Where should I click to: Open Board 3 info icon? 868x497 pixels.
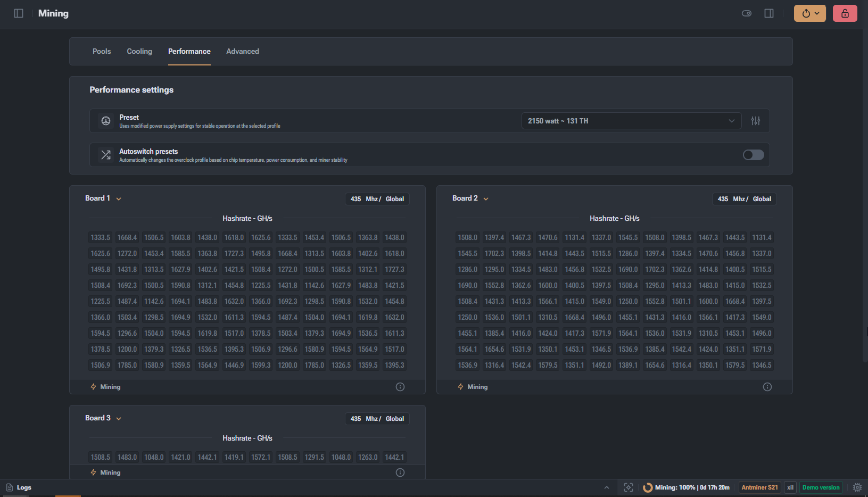400,473
